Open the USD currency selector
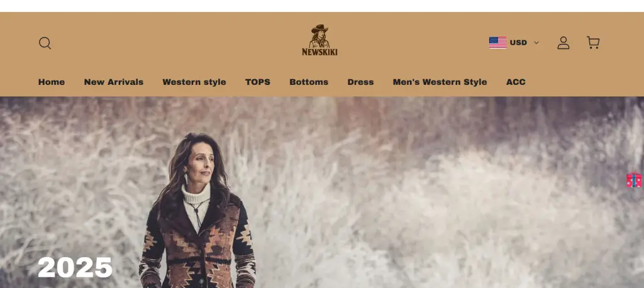Image resolution: width=644 pixels, height=288 pixels. (x=514, y=43)
